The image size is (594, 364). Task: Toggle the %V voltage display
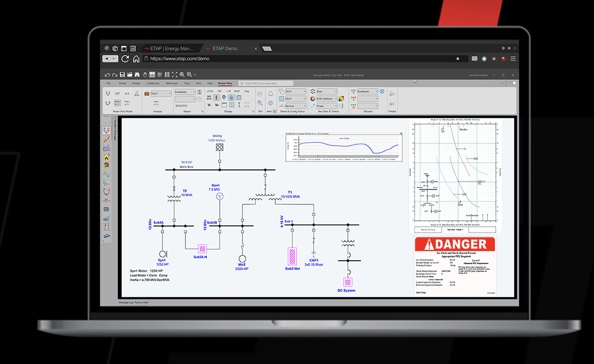click(x=219, y=91)
